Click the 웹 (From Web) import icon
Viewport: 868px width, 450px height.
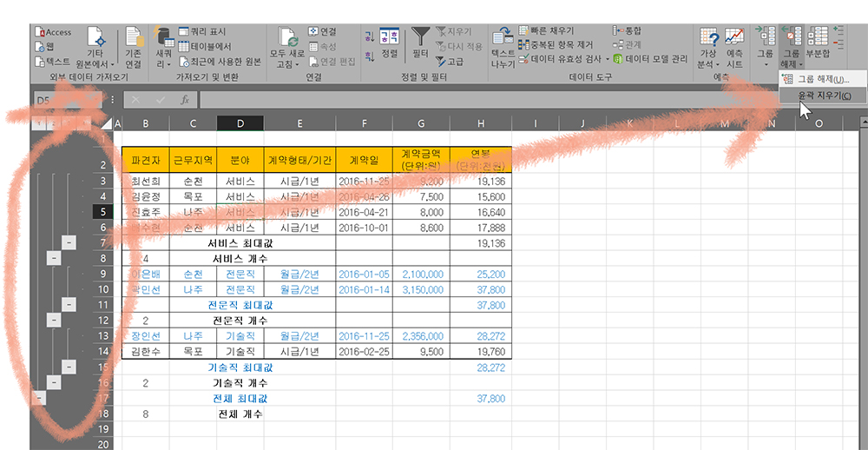coord(45,47)
